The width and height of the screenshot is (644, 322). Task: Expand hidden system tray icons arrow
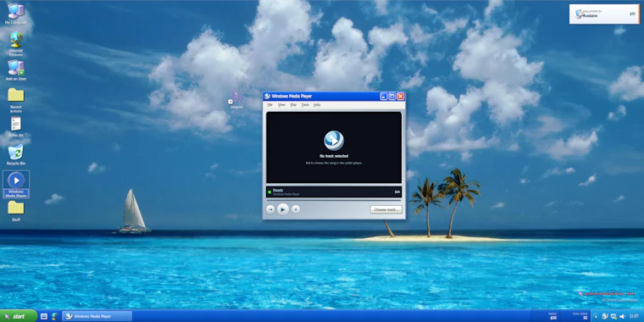coord(596,316)
